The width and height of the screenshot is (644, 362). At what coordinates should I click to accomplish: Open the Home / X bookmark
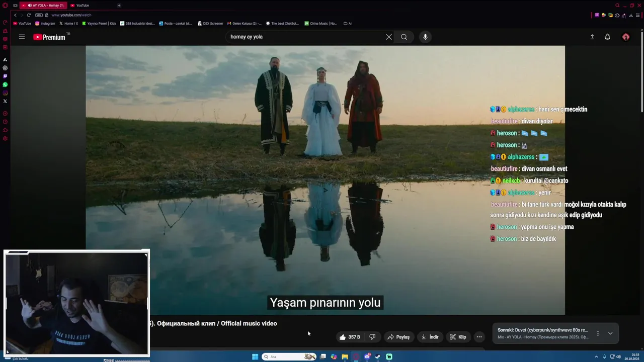(x=68, y=23)
